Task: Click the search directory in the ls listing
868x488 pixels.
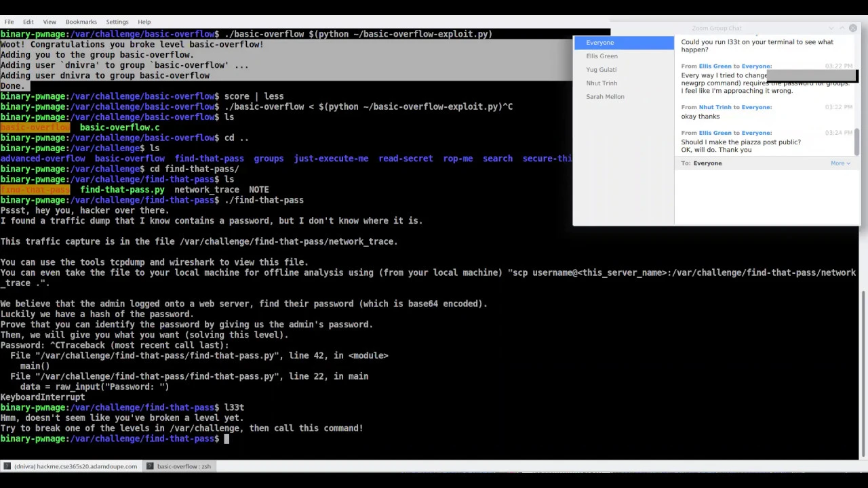Action: pyautogui.click(x=498, y=159)
